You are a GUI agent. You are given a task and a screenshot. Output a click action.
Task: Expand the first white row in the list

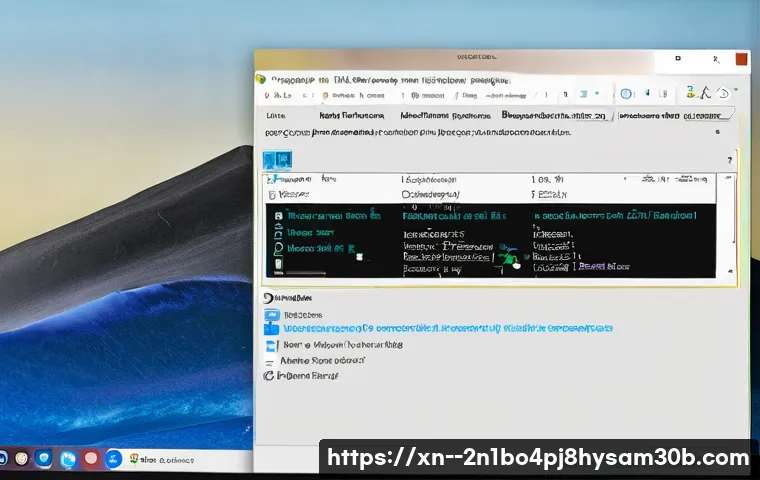(x=269, y=179)
